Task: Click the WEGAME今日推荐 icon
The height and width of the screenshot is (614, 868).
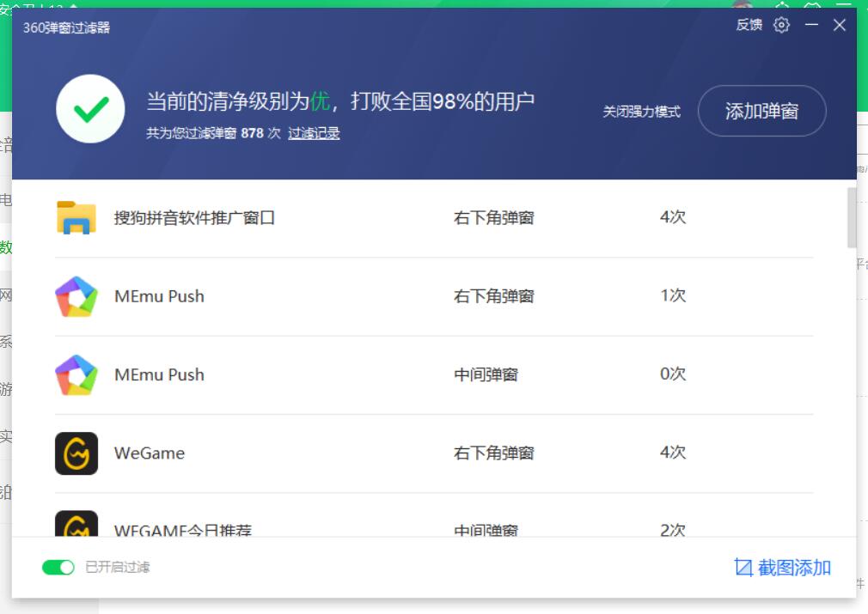Action: [x=77, y=525]
